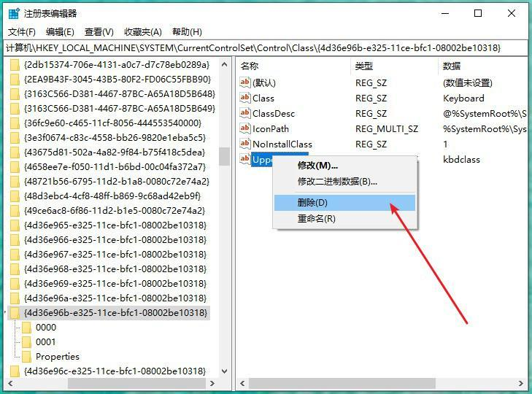
Task: Click the Keyboard data cell
Action: [463, 98]
